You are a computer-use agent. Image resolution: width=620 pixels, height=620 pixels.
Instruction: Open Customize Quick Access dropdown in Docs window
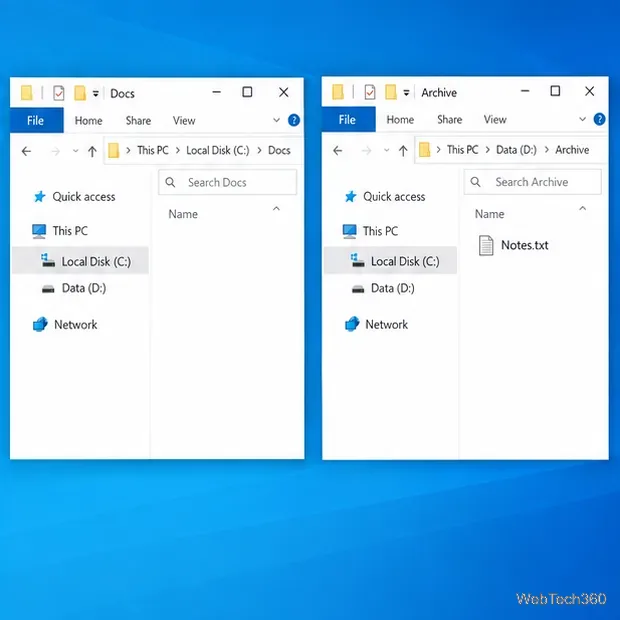click(x=96, y=94)
